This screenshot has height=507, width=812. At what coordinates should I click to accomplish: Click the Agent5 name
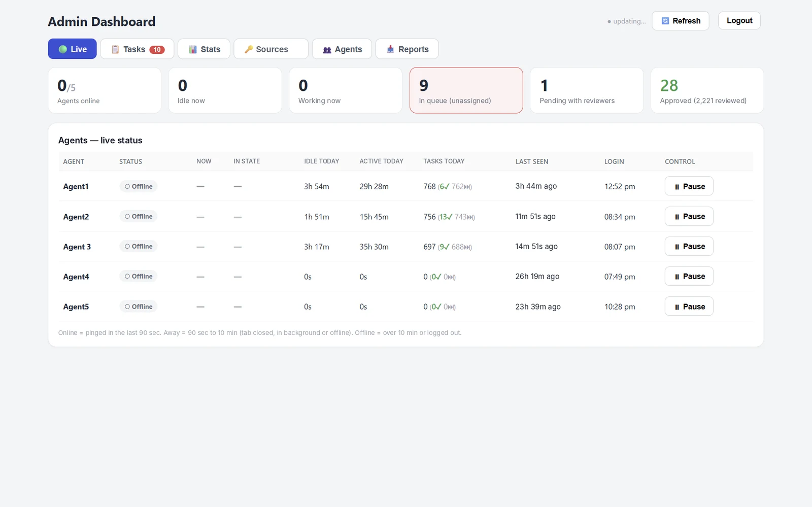point(76,307)
